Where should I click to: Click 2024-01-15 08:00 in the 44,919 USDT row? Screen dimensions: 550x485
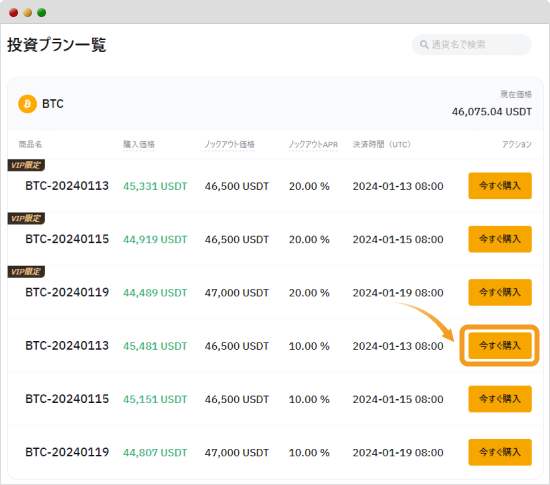[398, 240]
